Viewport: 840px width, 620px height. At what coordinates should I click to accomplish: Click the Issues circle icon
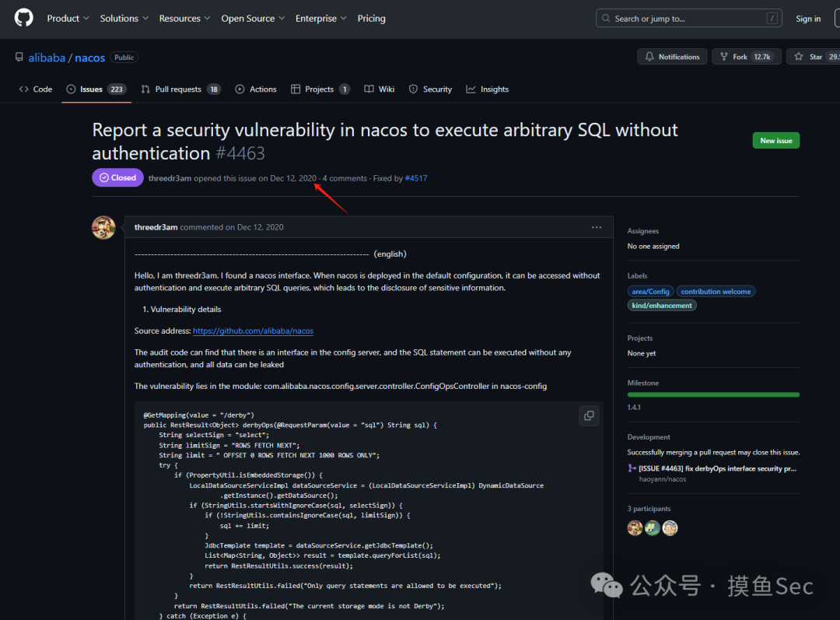coord(71,89)
